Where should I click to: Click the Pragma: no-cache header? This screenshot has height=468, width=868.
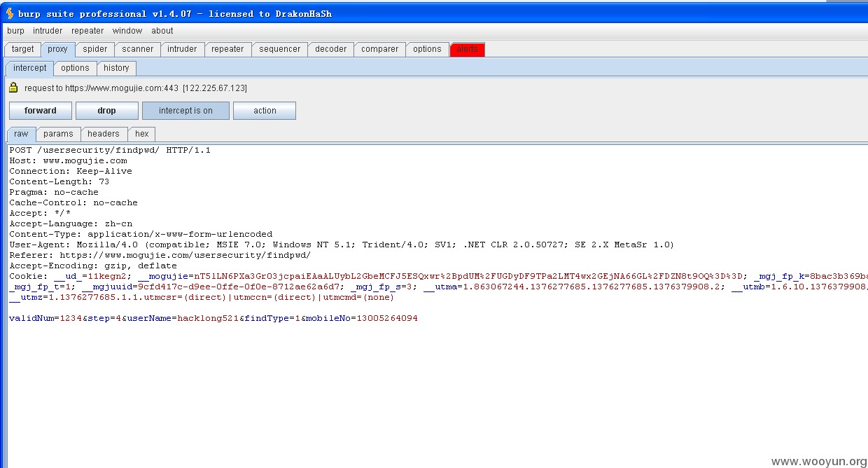pyautogui.click(x=54, y=192)
